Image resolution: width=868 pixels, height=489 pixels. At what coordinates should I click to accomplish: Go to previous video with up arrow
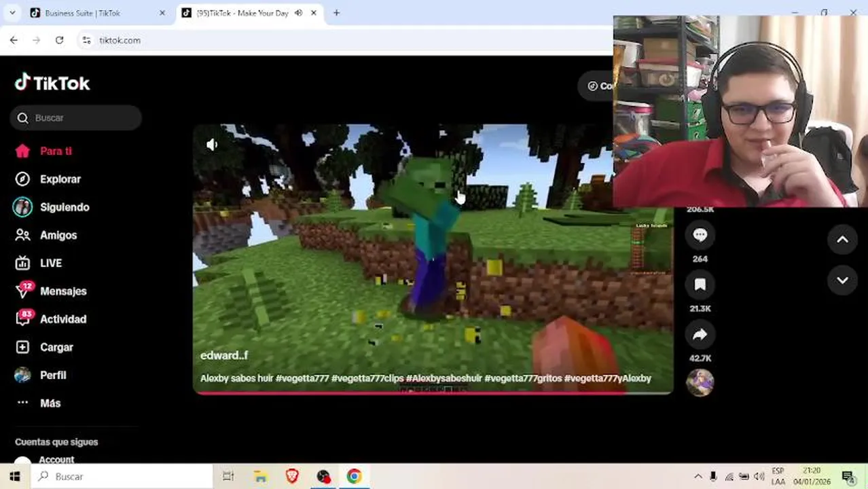pos(842,239)
